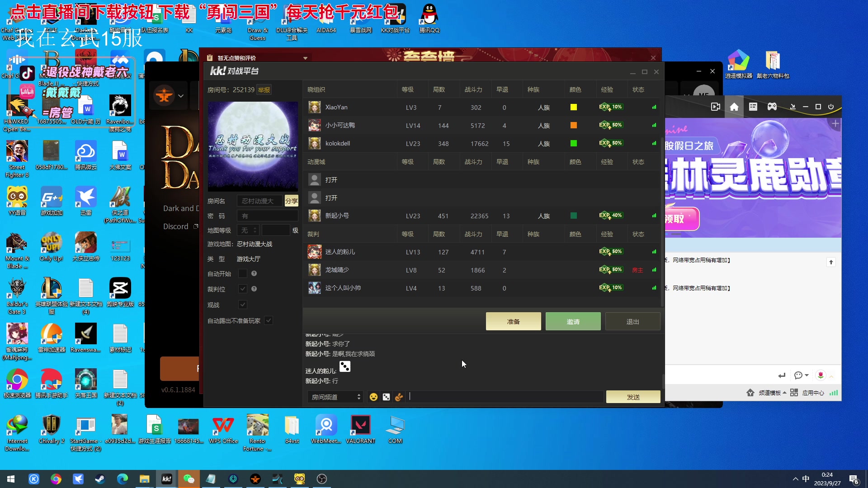This screenshot has width=868, height=488.
Task: Open the first empty 打开 slot
Action: [331, 179]
